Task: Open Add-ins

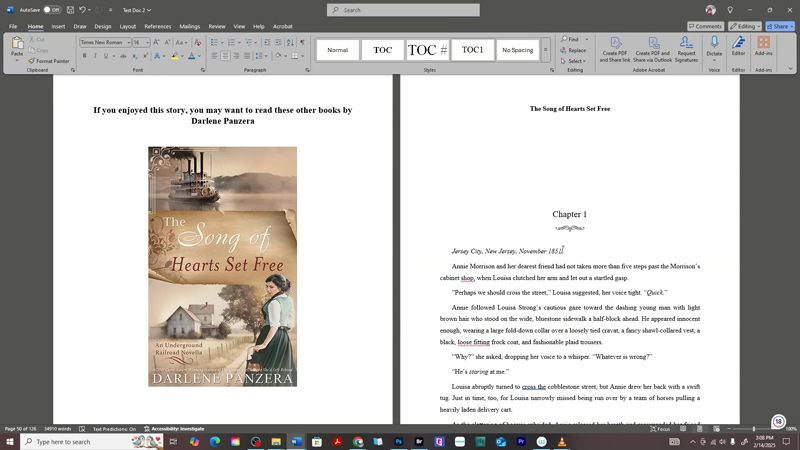Action: [x=764, y=46]
